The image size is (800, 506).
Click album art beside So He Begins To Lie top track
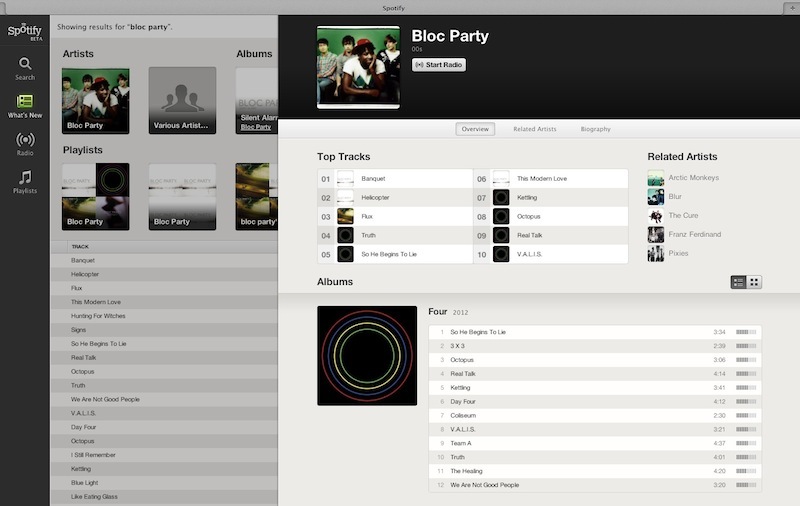tap(345, 254)
